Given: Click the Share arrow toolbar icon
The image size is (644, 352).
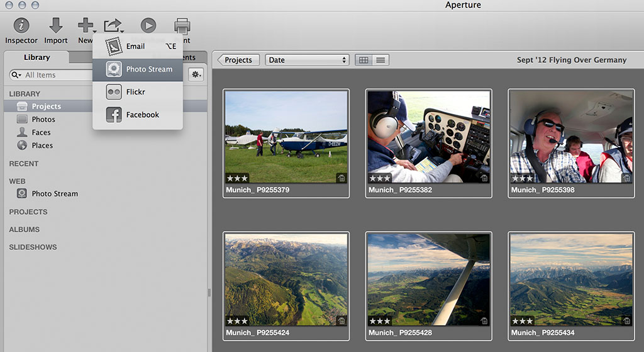Looking at the screenshot, I should coord(113,25).
